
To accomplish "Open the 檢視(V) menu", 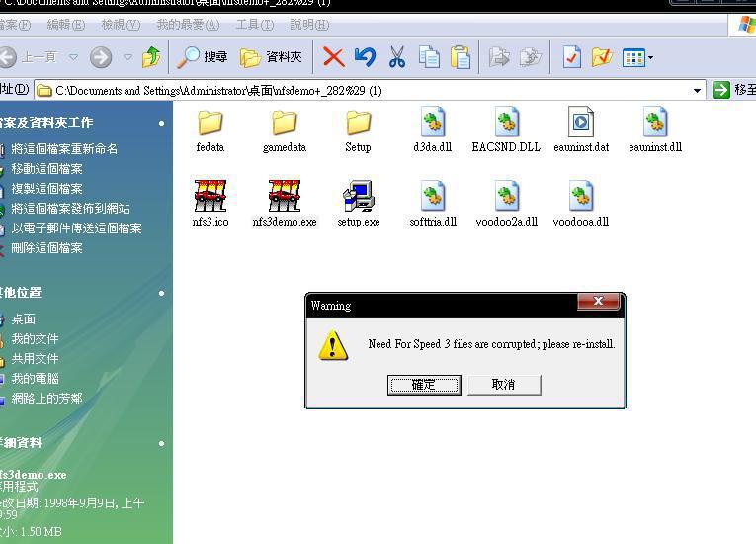I will point(121,25).
